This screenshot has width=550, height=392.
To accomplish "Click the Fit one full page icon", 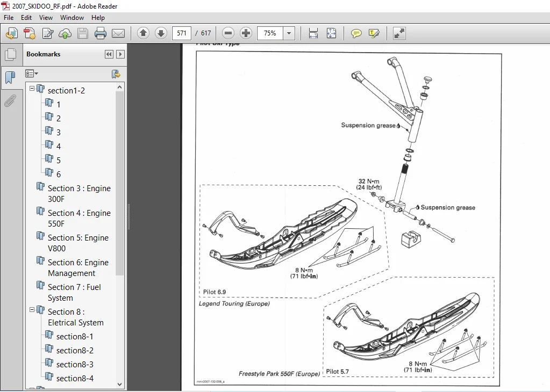I will tap(331, 33).
